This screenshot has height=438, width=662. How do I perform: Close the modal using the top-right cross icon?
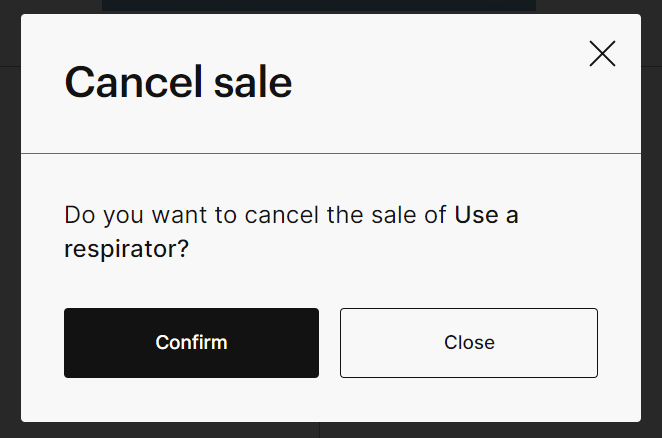pyautogui.click(x=602, y=54)
